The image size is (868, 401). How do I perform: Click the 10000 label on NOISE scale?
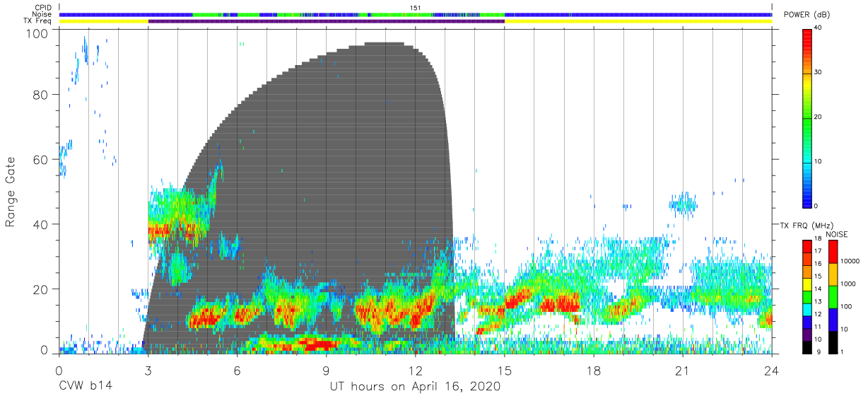click(x=850, y=261)
